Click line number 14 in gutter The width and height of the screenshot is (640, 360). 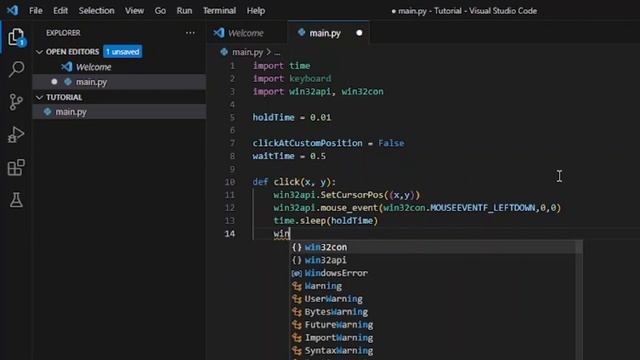click(230, 234)
